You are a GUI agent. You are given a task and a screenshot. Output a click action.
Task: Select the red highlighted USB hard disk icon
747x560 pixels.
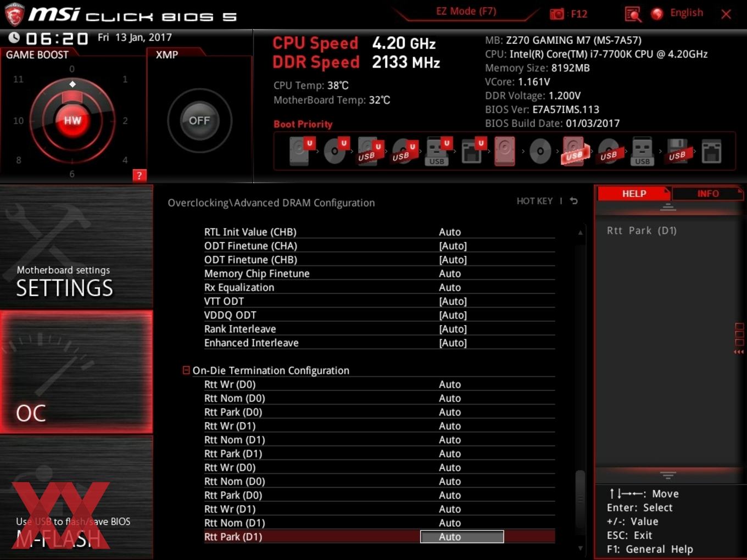click(x=575, y=151)
